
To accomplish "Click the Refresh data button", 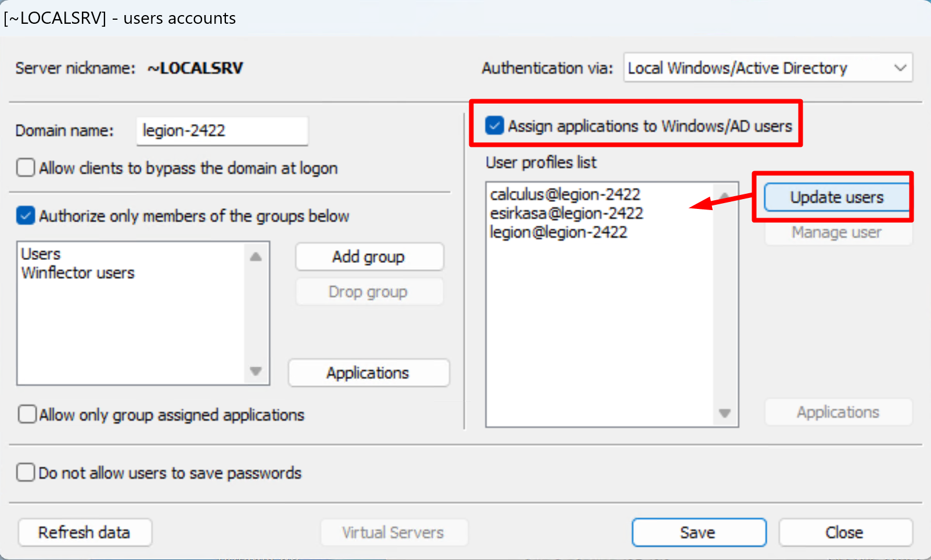I will 85,533.
